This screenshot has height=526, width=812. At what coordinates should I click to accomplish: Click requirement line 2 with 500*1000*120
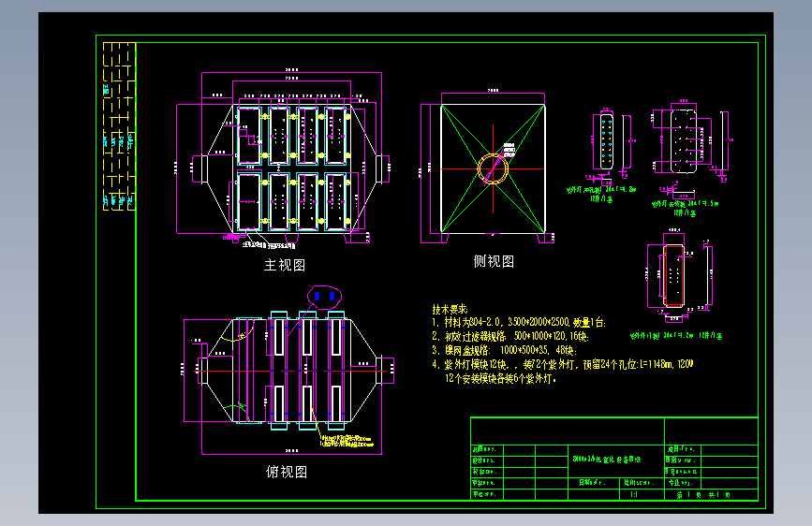pos(510,337)
